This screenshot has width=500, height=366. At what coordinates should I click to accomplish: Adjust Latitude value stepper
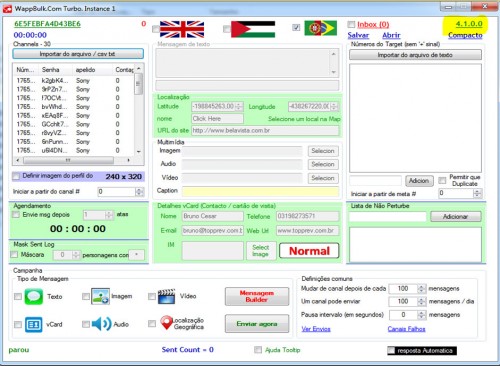click(239, 107)
